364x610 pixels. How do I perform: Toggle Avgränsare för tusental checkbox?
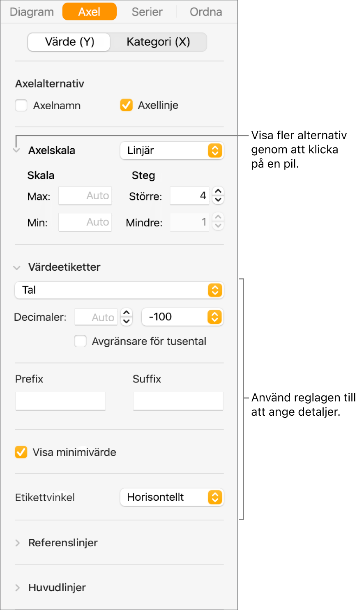coord(80,341)
